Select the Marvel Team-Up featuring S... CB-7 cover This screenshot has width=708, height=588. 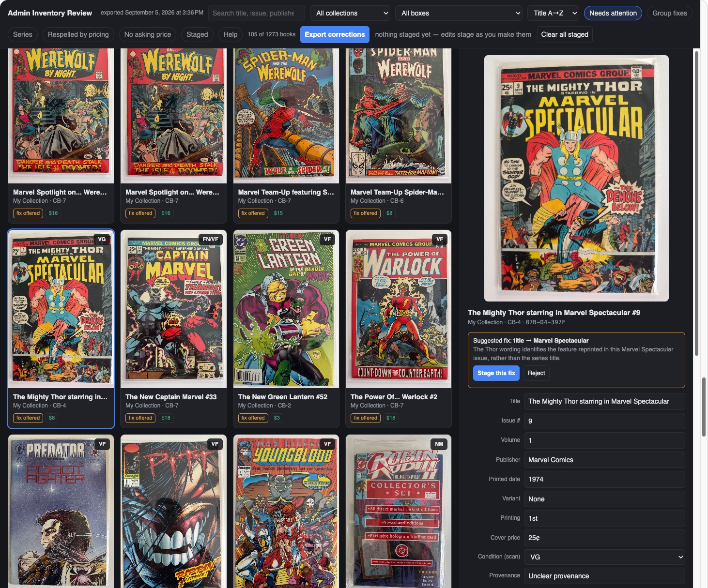coord(286,115)
